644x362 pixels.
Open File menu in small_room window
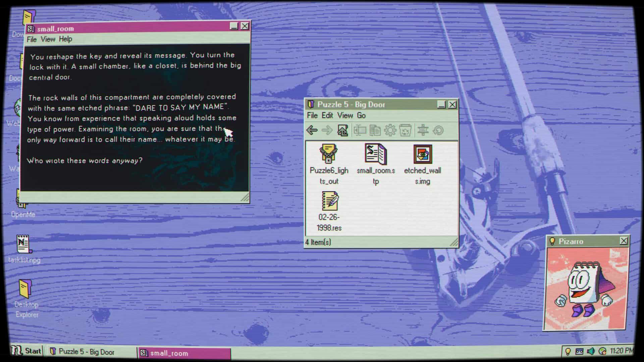point(32,40)
